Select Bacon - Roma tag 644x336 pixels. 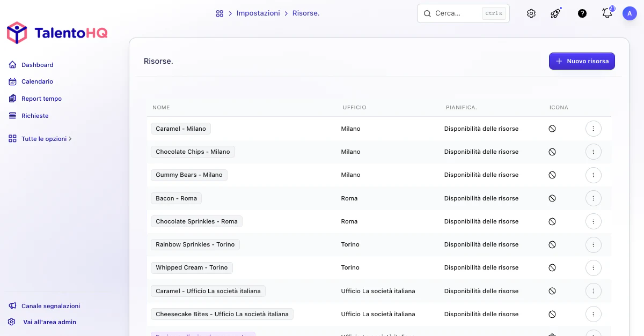point(176,198)
